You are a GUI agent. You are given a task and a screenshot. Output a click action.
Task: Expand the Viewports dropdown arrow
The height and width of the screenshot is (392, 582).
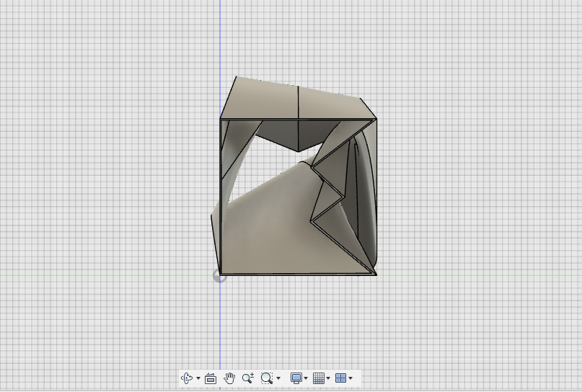pyautogui.click(x=350, y=378)
